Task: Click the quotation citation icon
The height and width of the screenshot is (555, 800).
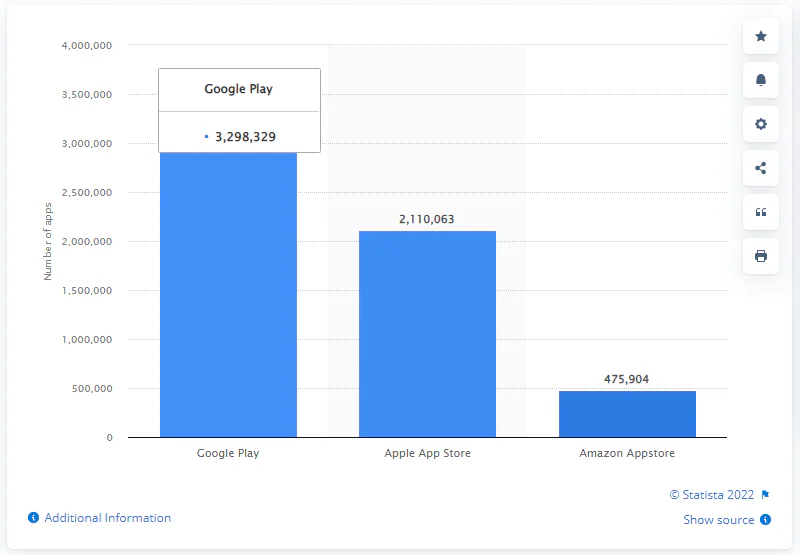Action: pos(761,212)
